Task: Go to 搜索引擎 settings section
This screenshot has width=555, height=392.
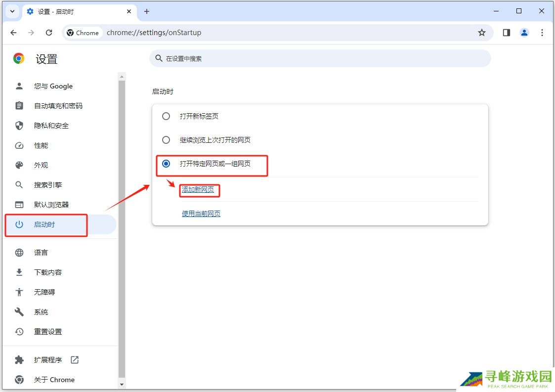Action: [x=48, y=185]
